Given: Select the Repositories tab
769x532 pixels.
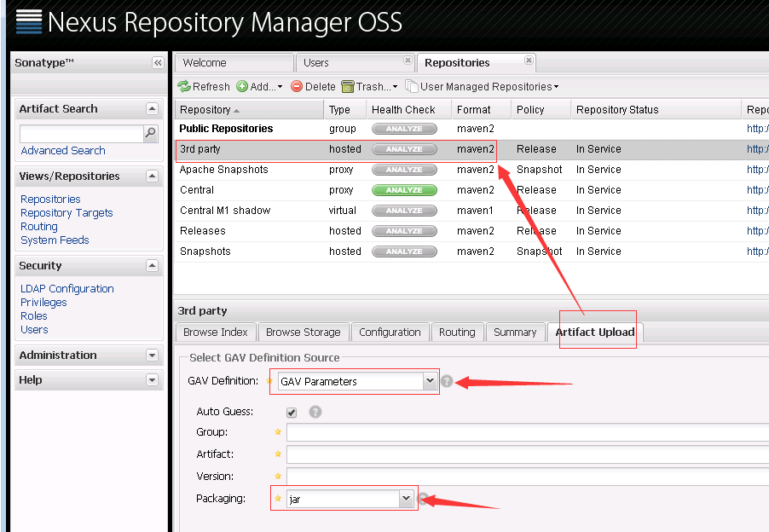Looking at the screenshot, I should [476, 63].
